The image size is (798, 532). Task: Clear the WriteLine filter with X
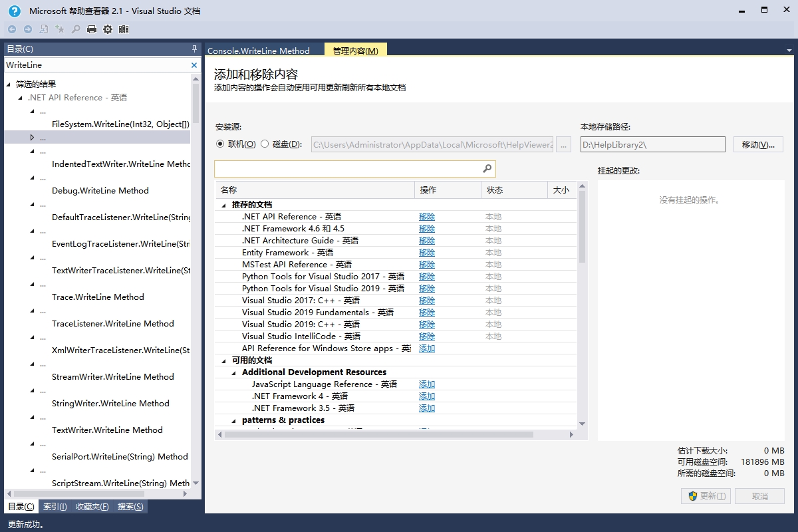194,65
